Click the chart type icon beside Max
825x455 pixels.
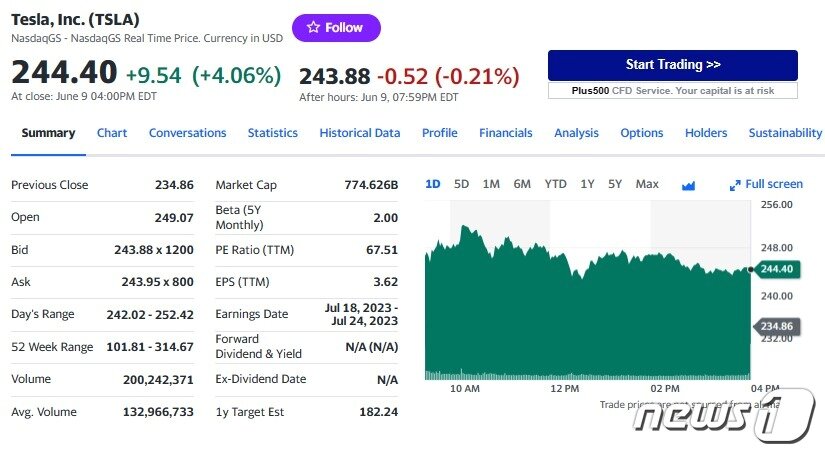(688, 185)
